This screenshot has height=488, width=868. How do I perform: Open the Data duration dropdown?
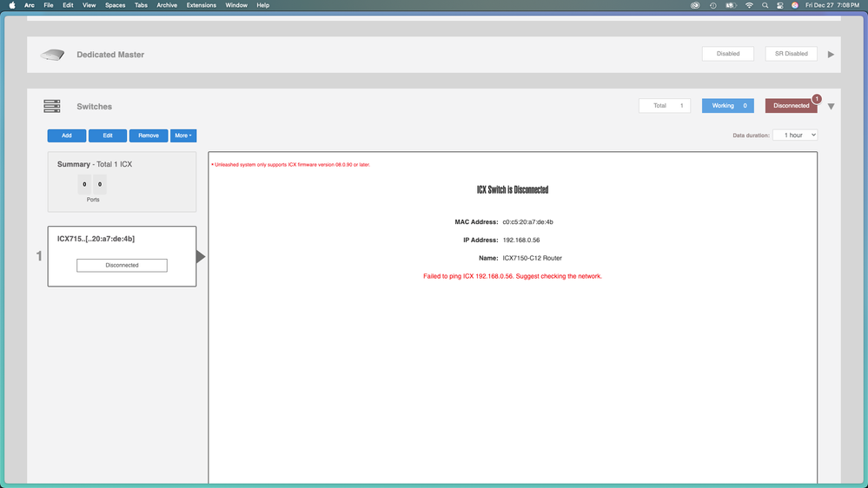tap(794, 135)
